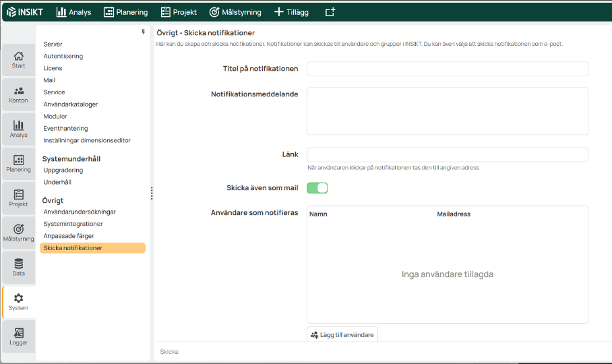Click the Lägg till användare button
The width and height of the screenshot is (612, 364).
[342, 334]
